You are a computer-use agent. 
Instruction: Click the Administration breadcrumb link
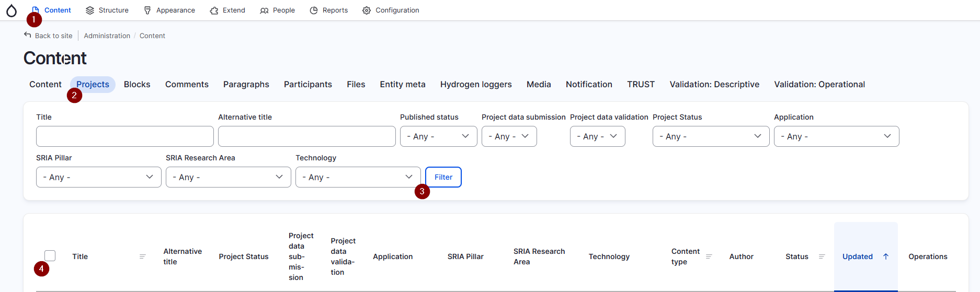(107, 36)
